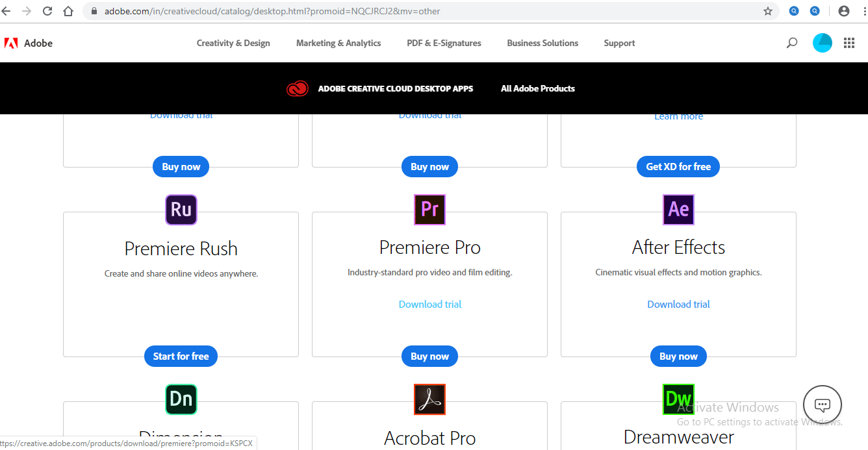
Task: Click the Creative Cloud logo icon
Action: point(298,88)
